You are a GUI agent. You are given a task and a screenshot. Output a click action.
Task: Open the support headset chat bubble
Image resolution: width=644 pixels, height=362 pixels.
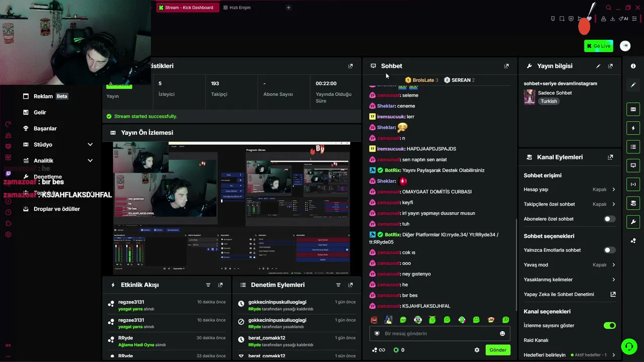click(628, 346)
